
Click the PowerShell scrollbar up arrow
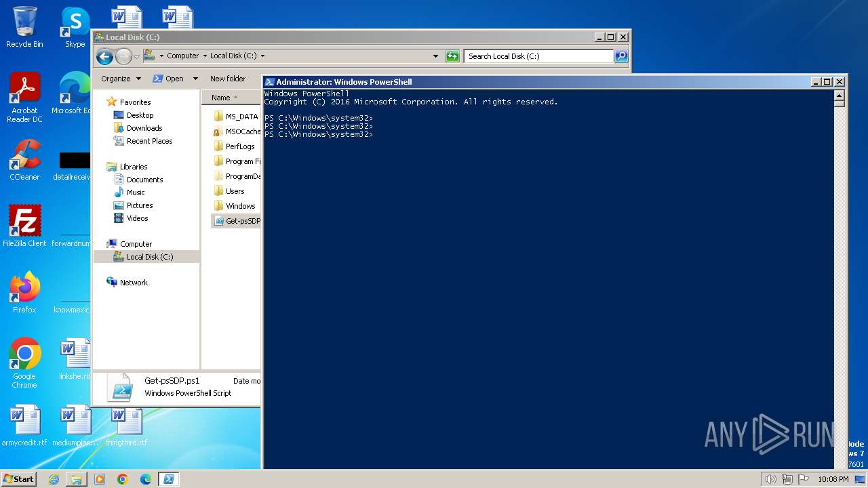pyautogui.click(x=839, y=95)
